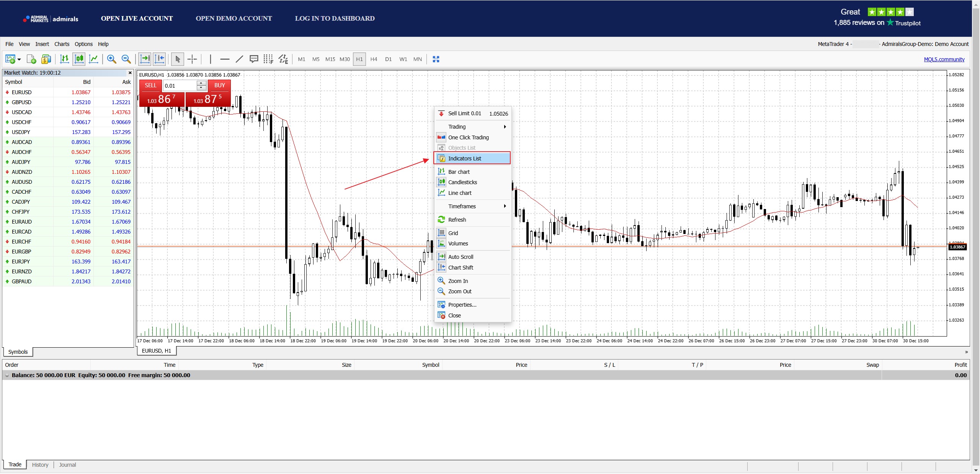The width and height of the screenshot is (980, 474).
Task: Open the new chart dropdown arrow
Action: click(19, 60)
